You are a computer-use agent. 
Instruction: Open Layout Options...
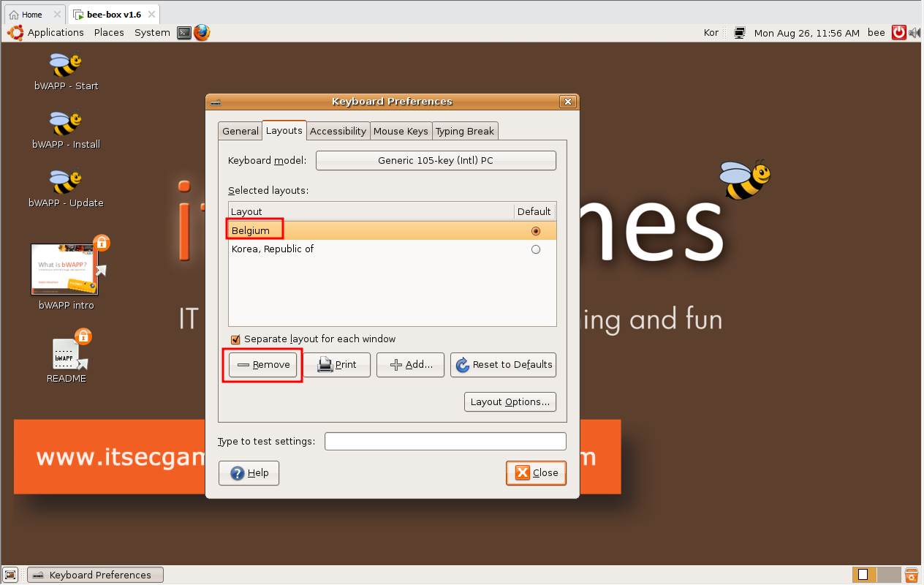coord(510,402)
